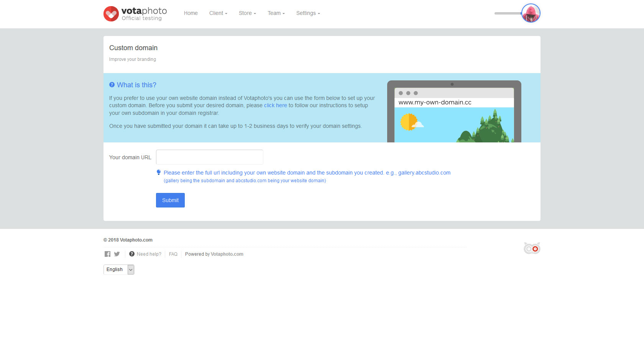This screenshot has width=644, height=356.
Task: Open the Need help? link
Action: [149, 254]
